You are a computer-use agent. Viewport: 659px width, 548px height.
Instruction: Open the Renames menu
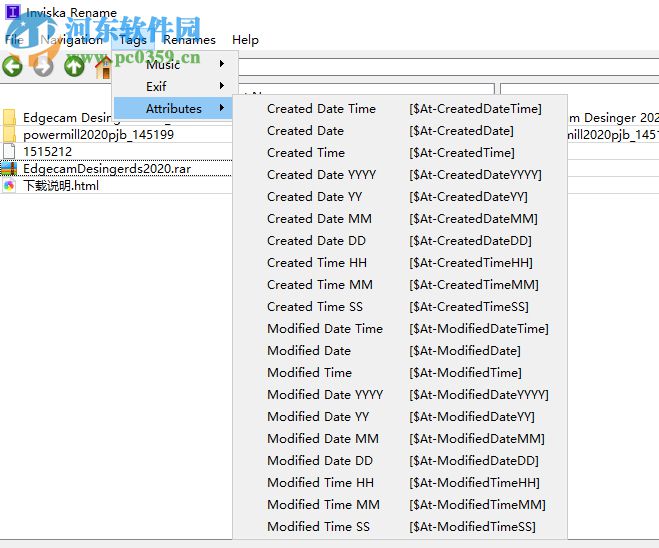coord(189,40)
